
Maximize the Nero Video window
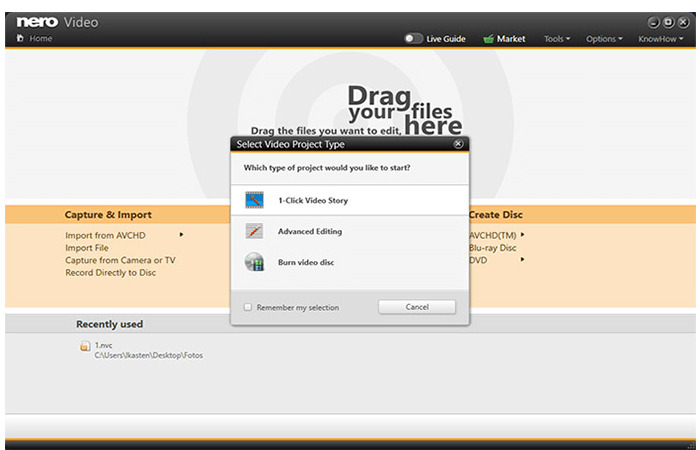[668, 22]
